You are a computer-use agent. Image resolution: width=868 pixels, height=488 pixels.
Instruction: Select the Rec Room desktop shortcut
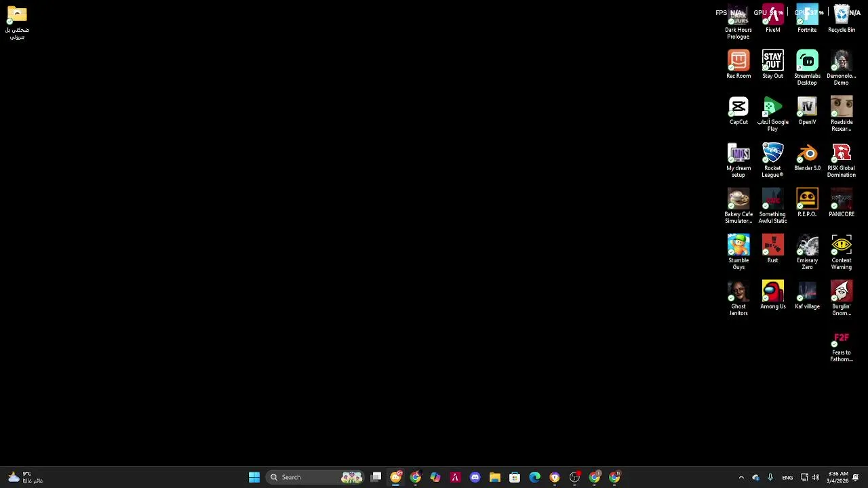(738, 65)
